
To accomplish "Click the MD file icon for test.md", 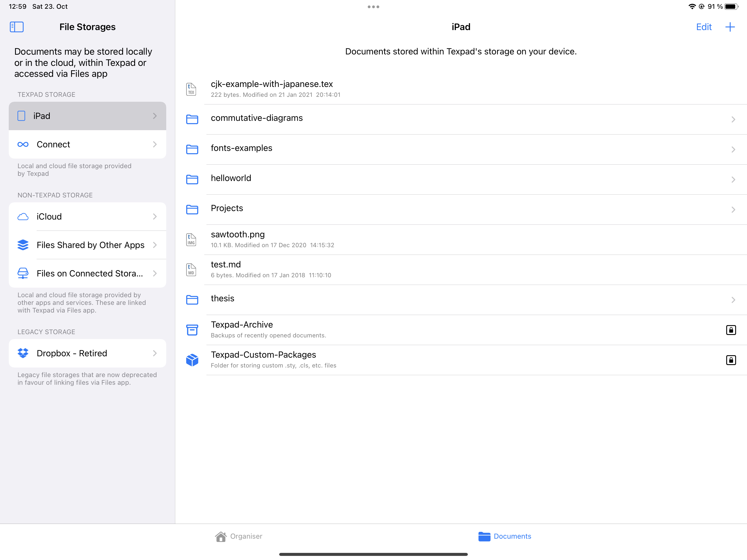I will point(191,270).
